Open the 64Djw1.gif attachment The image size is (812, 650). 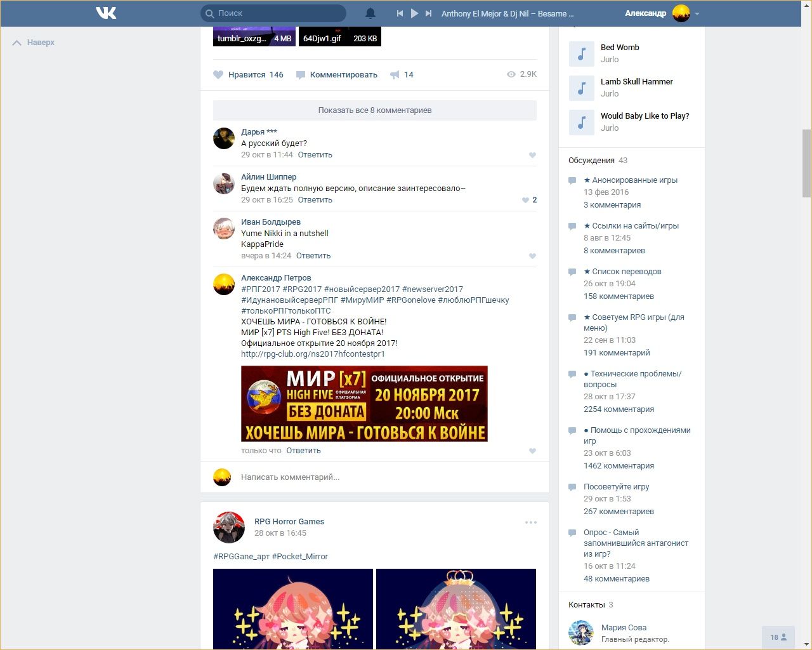point(340,37)
